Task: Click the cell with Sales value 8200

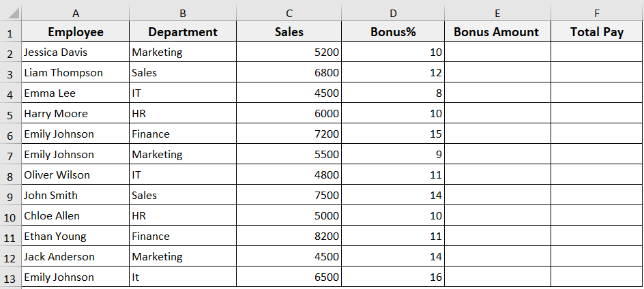Action: tap(289, 237)
